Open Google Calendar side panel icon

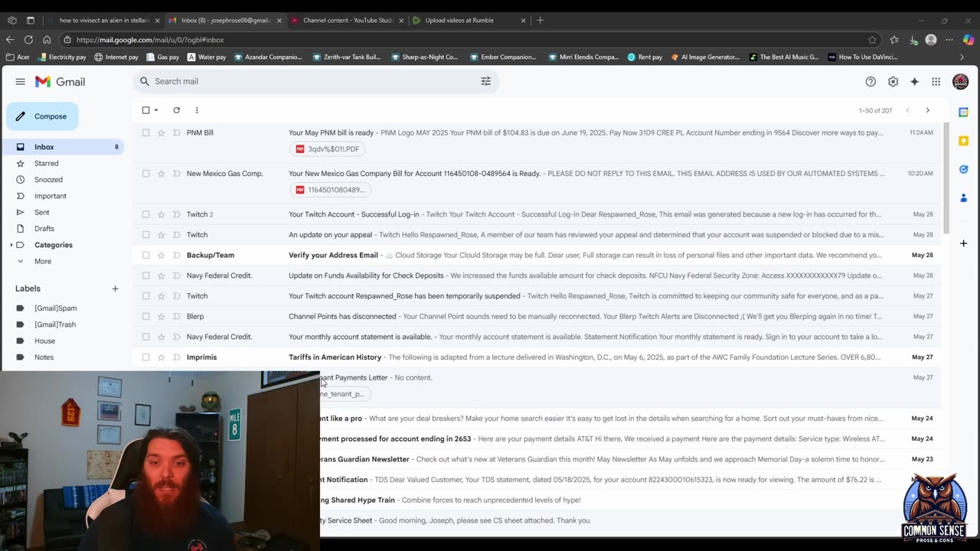[x=963, y=112]
